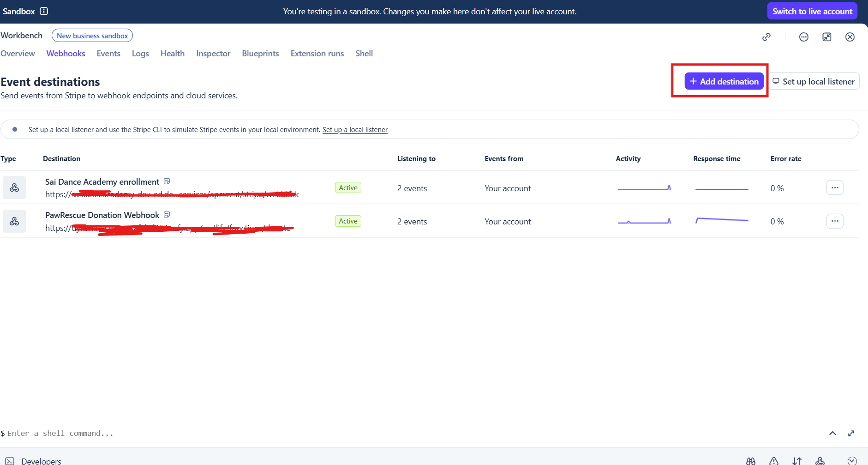868x465 pixels.
Task: Open the binoculars Inspector icon in footer
Action: 751,461
